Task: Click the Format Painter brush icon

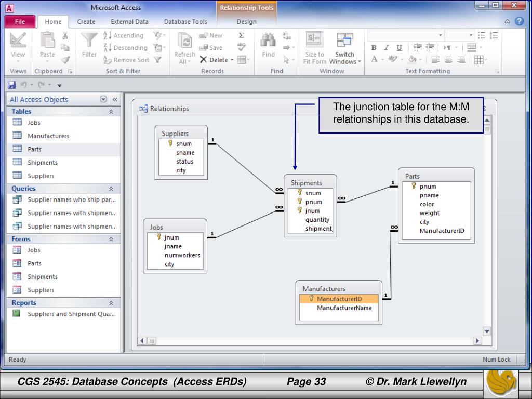Action: (x=65, y=60)
